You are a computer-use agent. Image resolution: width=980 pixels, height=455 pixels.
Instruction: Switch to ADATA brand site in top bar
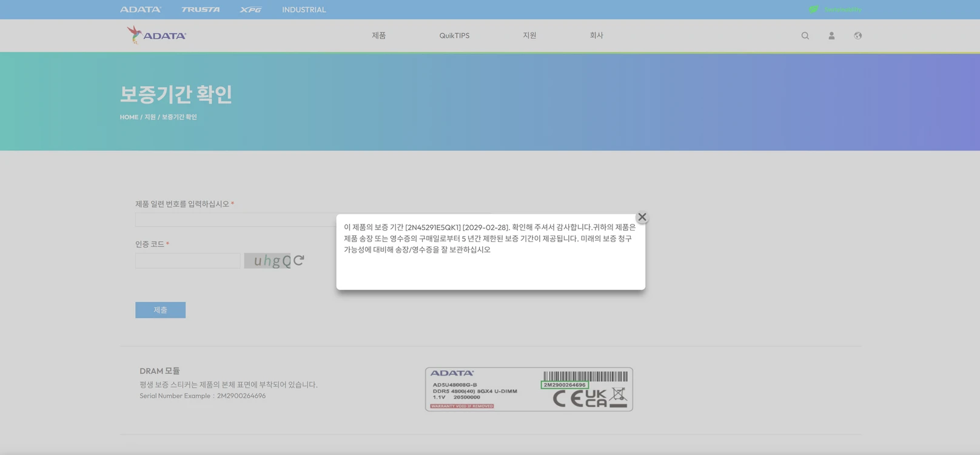pos(141,10)
